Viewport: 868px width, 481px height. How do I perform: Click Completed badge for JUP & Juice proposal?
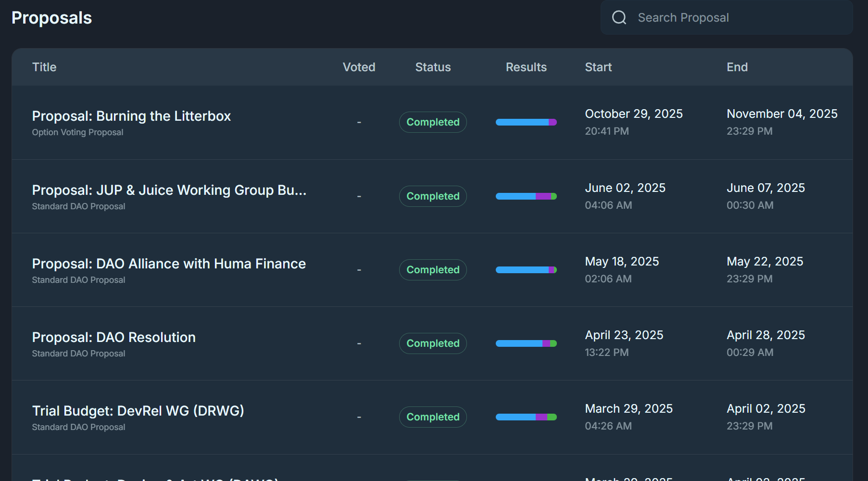coord(433,196)
